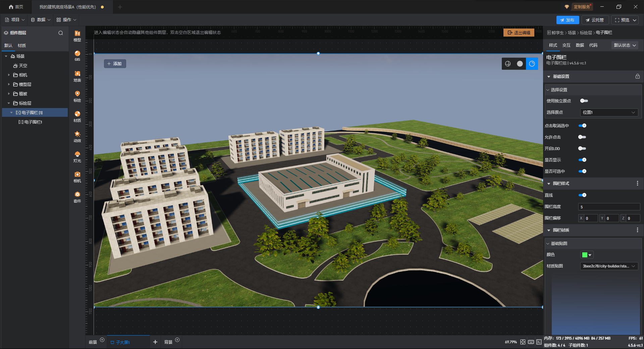
Task: Open the green 颜色 color swatch
Action: 587,255
